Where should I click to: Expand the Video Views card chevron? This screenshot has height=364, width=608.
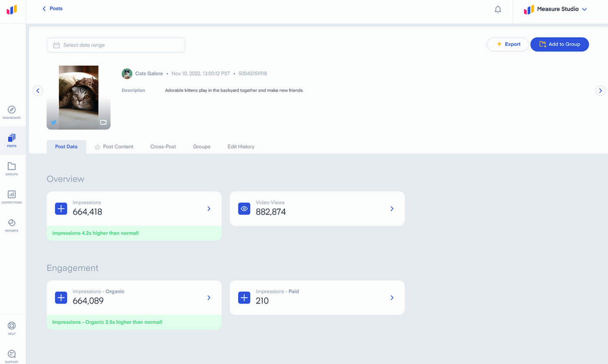392,208
